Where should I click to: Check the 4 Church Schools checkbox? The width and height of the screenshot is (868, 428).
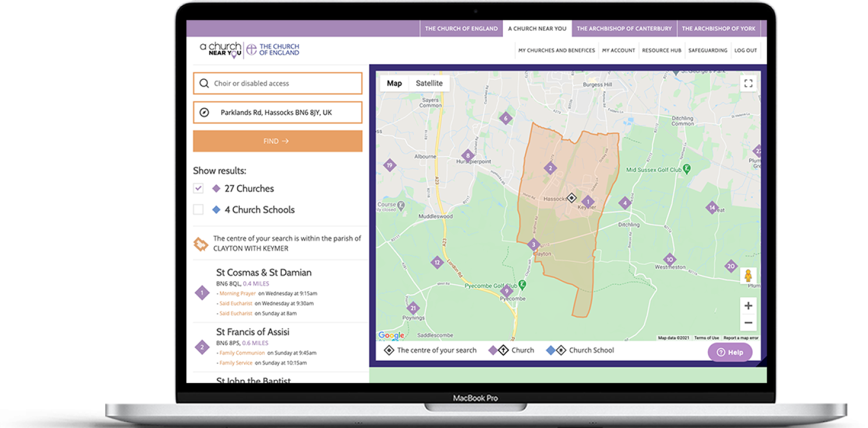[199, 210]
